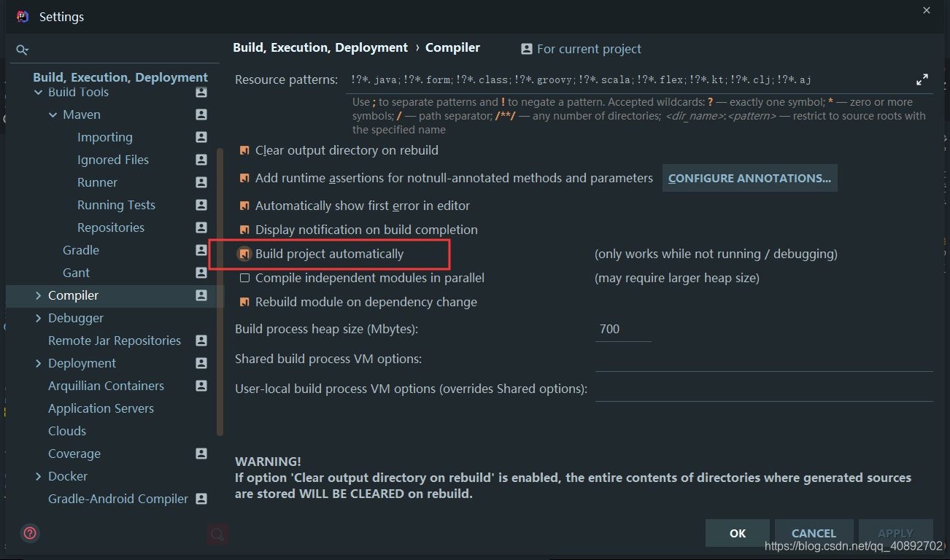
Task: Collapse the Maven tree node
Action: pos(53,114)
